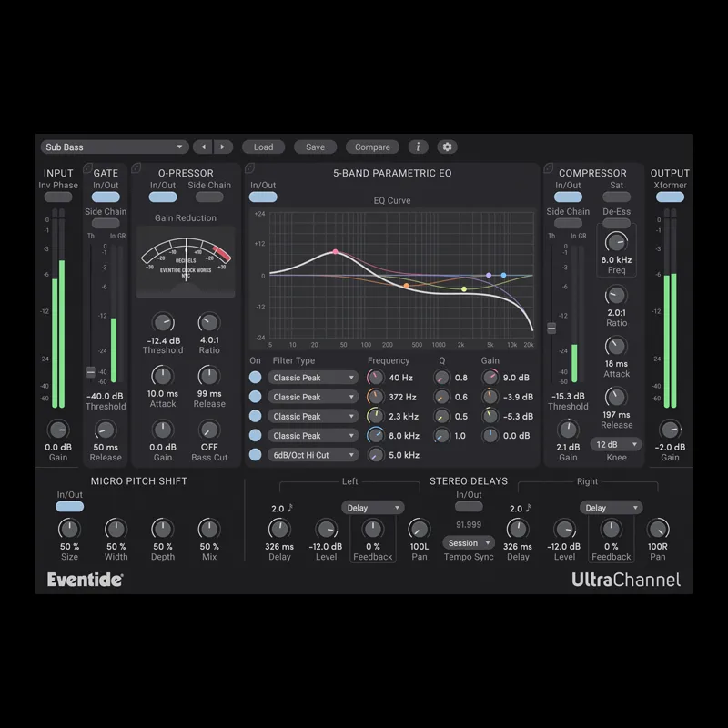Toggle the Parametric EQ In/Out switch
This screenshot has width=728, height=728.
click(263, 197)
